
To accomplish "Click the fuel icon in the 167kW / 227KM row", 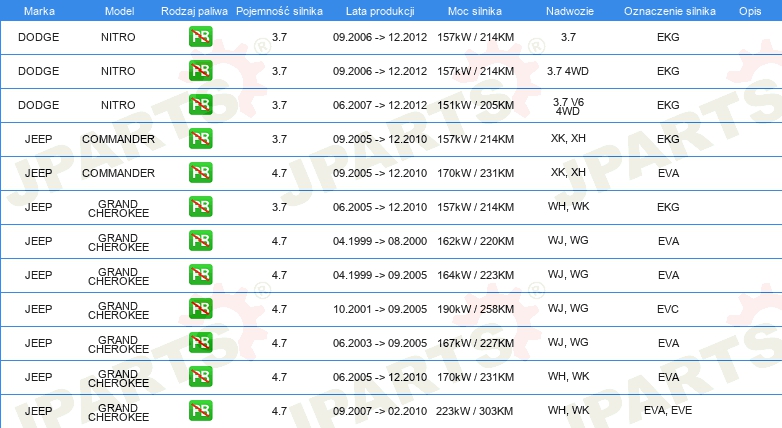I will click(x=200, y=342).
